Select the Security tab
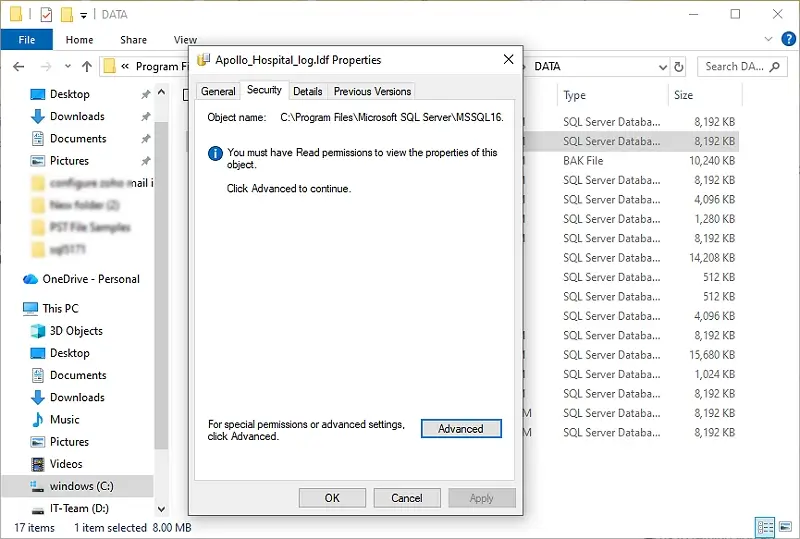The image size is (800, 539). pos(264,90)
